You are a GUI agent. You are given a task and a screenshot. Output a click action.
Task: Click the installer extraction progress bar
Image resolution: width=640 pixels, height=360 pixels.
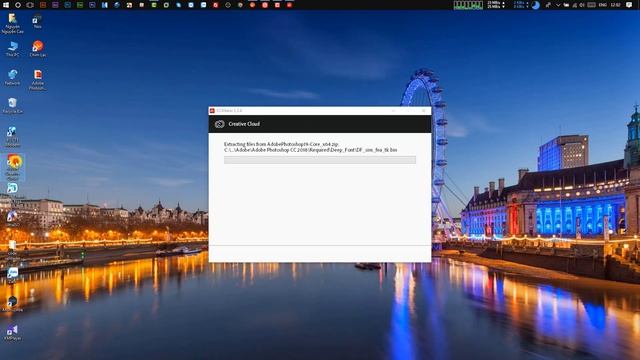(320, 160)
